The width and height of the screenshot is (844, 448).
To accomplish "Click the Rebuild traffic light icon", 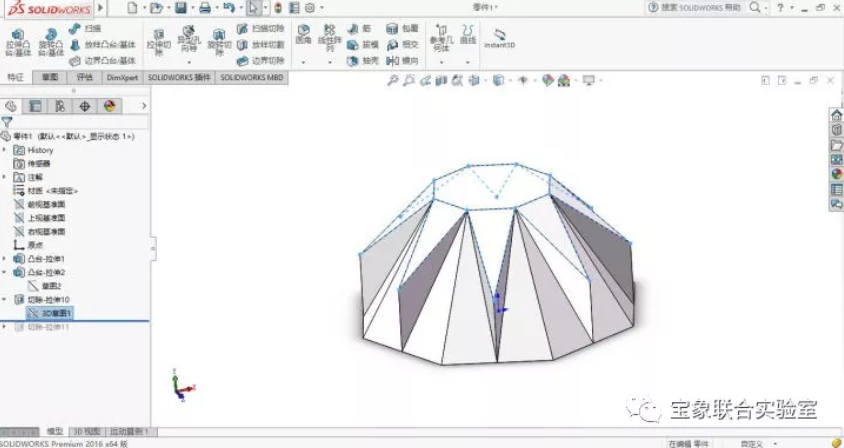I will click(x=278, y=8).
